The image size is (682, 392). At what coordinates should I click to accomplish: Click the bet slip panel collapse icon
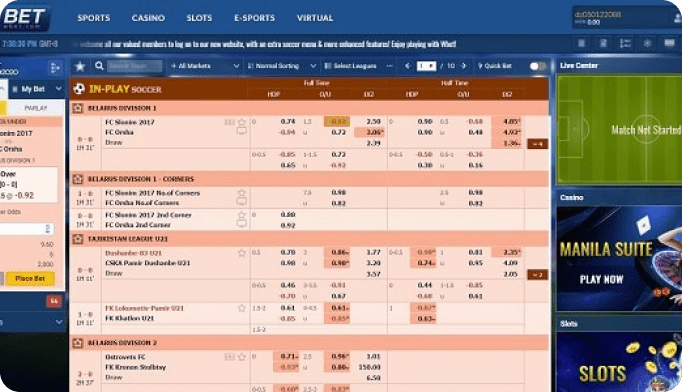(x=55, y=68)
